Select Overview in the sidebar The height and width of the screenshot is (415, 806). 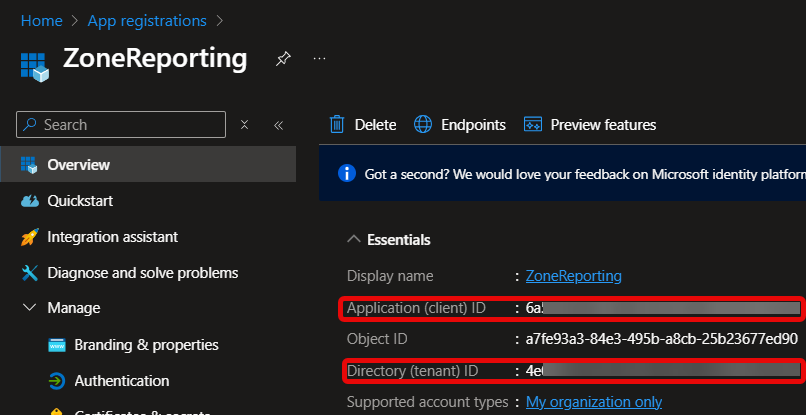pos(148,164)
